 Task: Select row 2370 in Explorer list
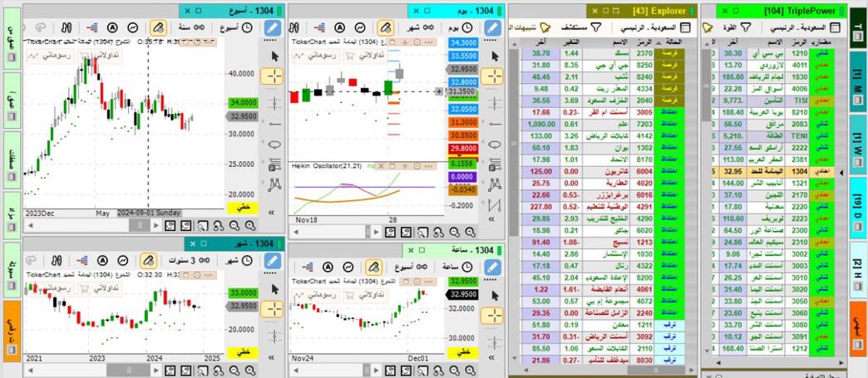pyautogui.click(x=602, y=52)
